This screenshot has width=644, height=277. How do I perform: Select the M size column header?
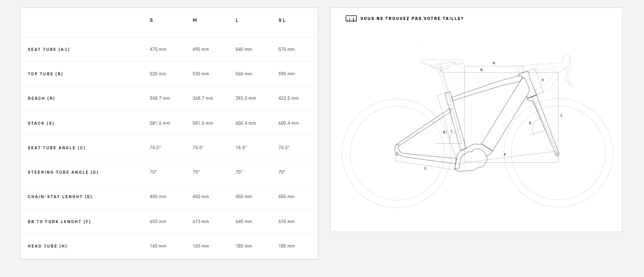[x=195, y=20]
